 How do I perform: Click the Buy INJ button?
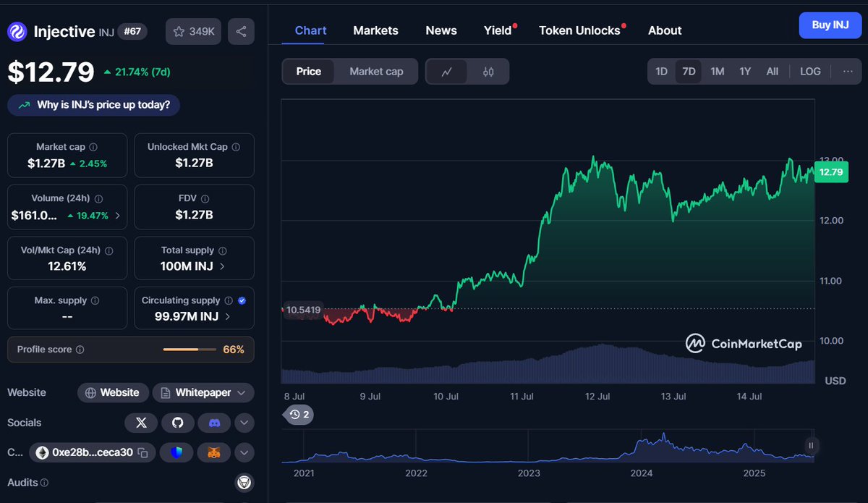830,25
